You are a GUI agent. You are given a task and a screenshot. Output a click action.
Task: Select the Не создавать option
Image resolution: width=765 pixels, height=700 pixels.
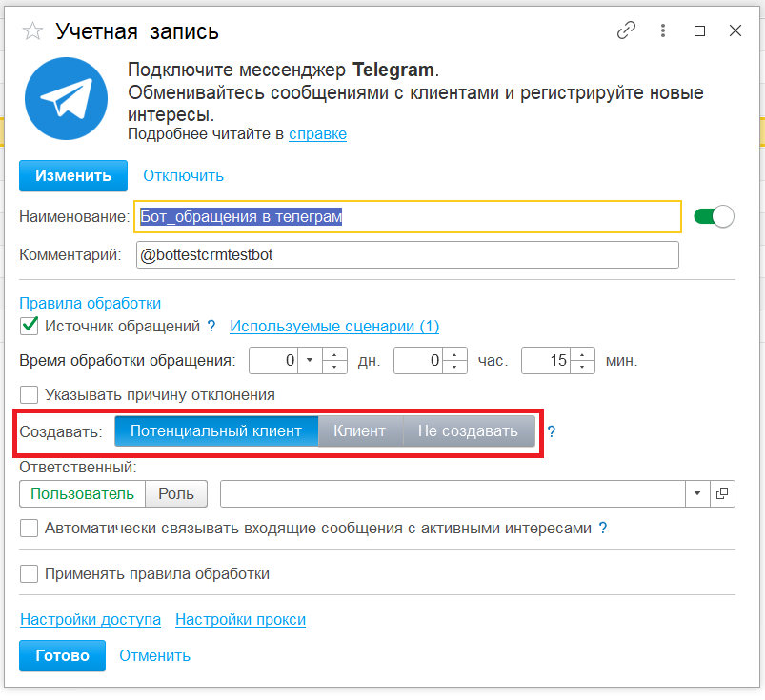[469, 431]
